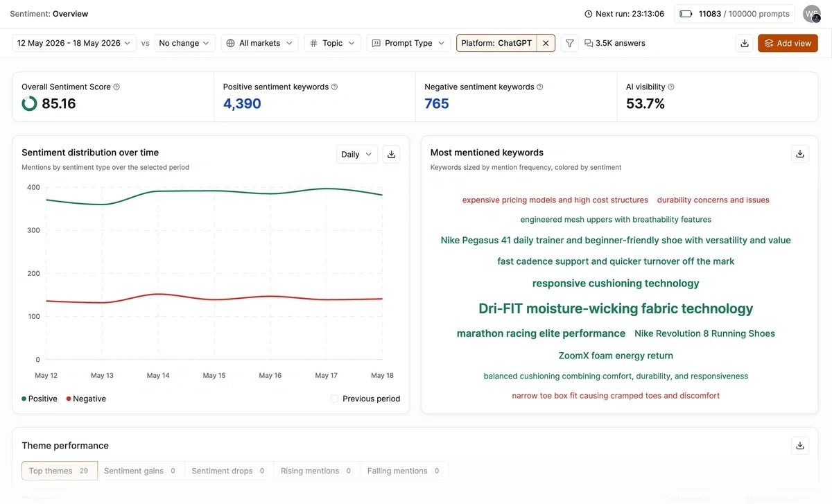The height and width of the screenshot is (504, 832).
Task: Click the 3.5K answers chat icon
Action: (x=589, y=43)
